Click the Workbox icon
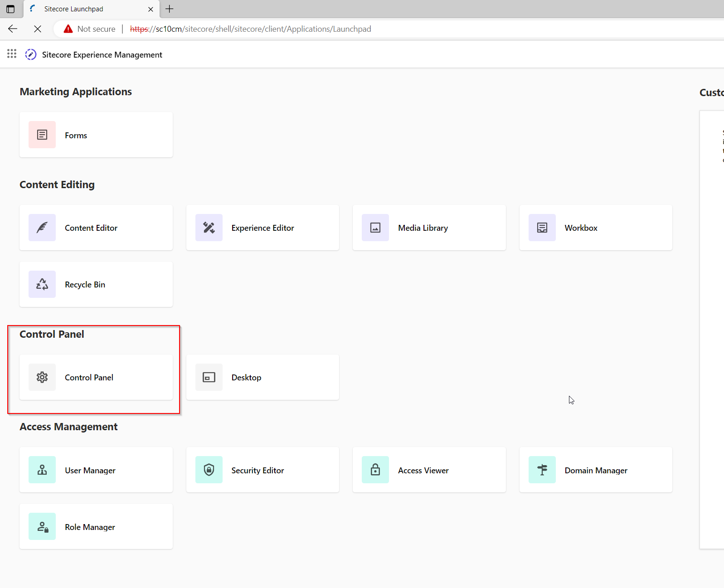This screenshot has height=588, width=724. (x=542, y=228)
